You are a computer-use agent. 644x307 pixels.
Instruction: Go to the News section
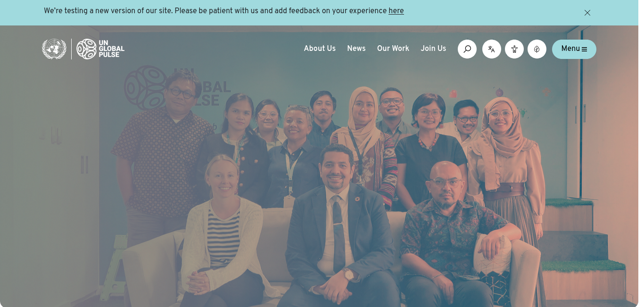click(356, 49)
